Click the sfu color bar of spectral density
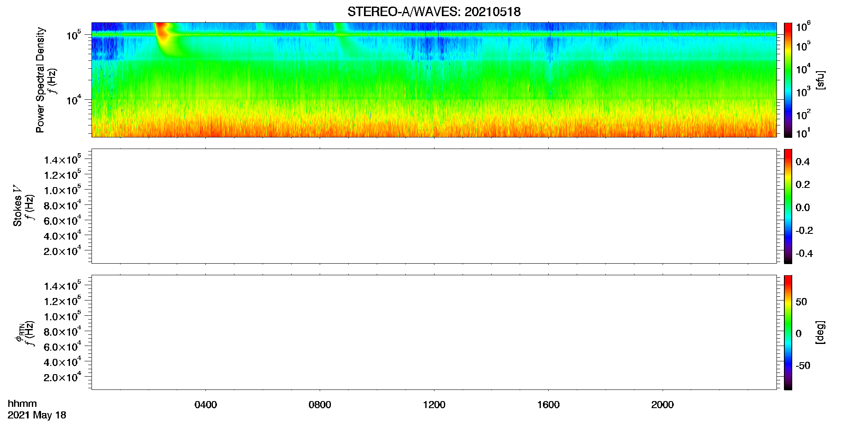Image resolution: width=868 pixels, height=447 pixels. click(x=788, y=80)
